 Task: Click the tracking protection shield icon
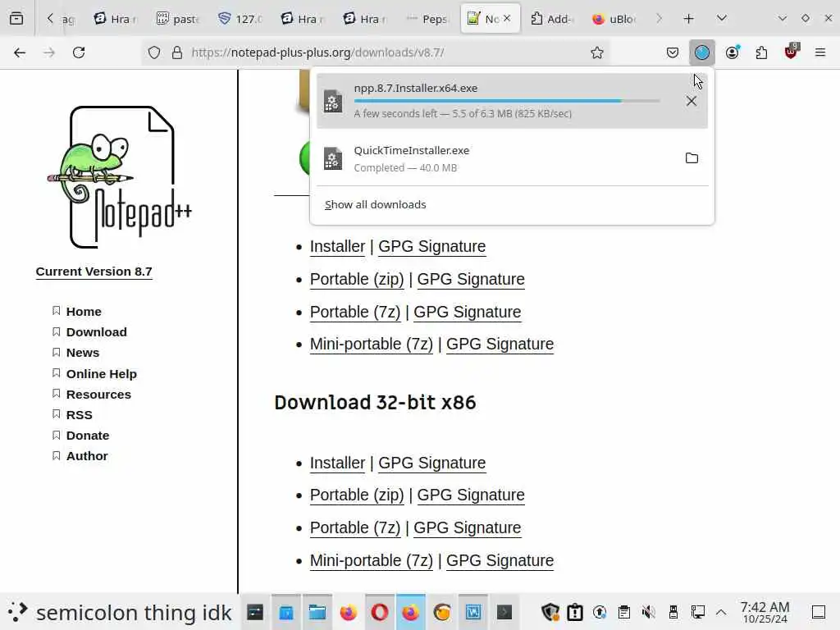click(154, 52)
